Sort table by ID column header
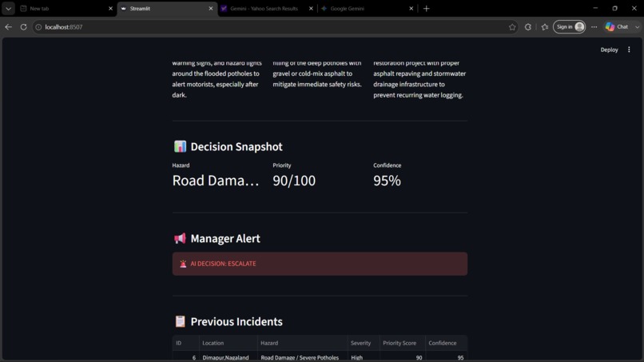The width and height of the screenshot is (644, 362). [x=185, y=343]
